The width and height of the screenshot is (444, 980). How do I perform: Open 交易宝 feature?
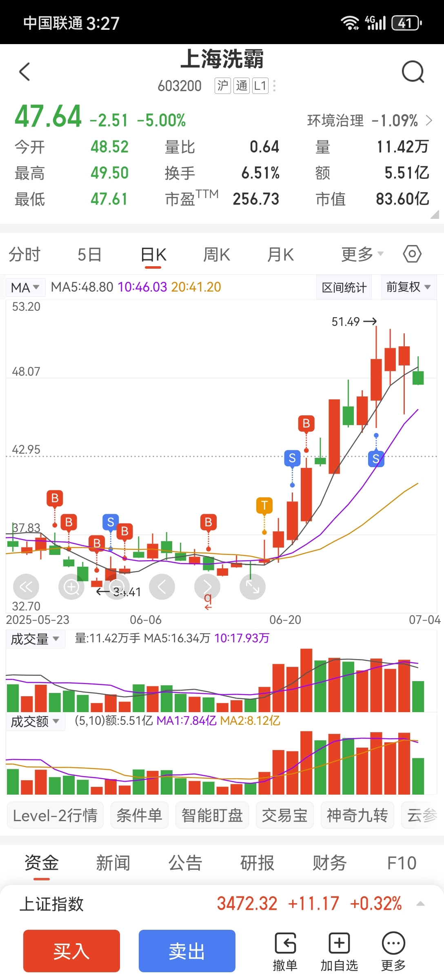click(x=284, y=815)
